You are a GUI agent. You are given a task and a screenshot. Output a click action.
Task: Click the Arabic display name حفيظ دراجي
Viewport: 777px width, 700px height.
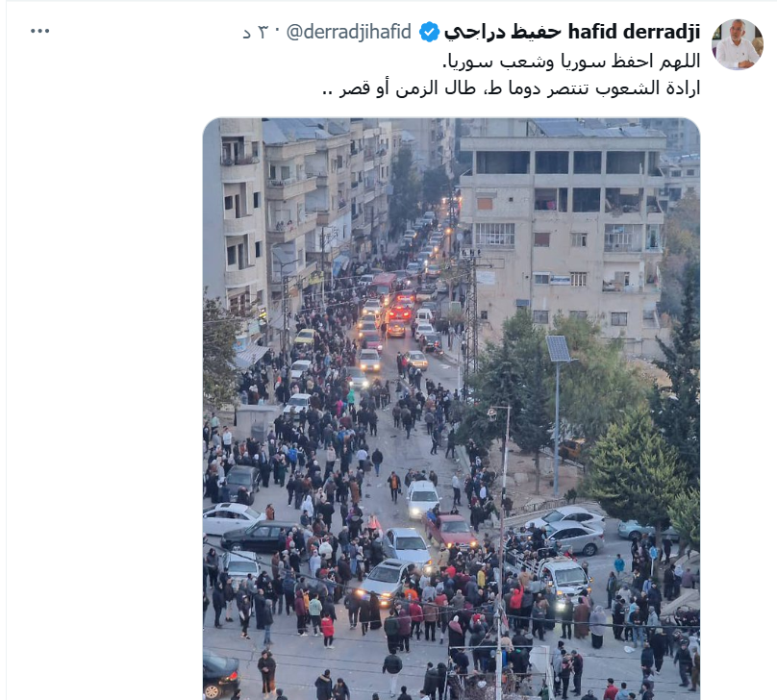[x=503, y=32]
